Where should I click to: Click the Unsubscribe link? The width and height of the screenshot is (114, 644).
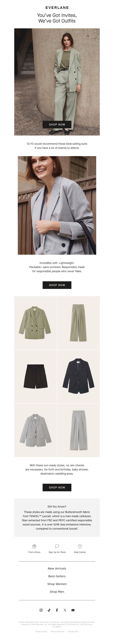coord(73,632)
